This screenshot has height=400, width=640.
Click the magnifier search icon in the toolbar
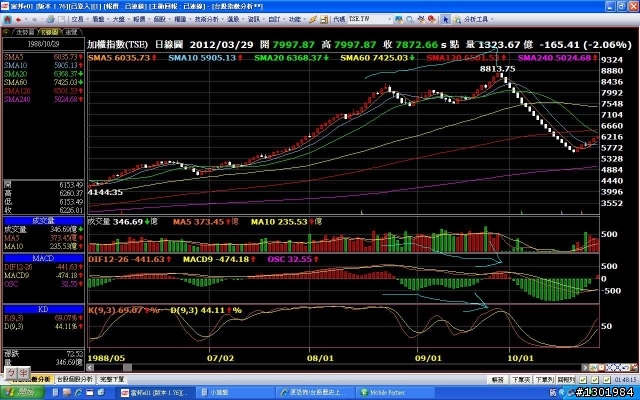(x=410, y=19)
